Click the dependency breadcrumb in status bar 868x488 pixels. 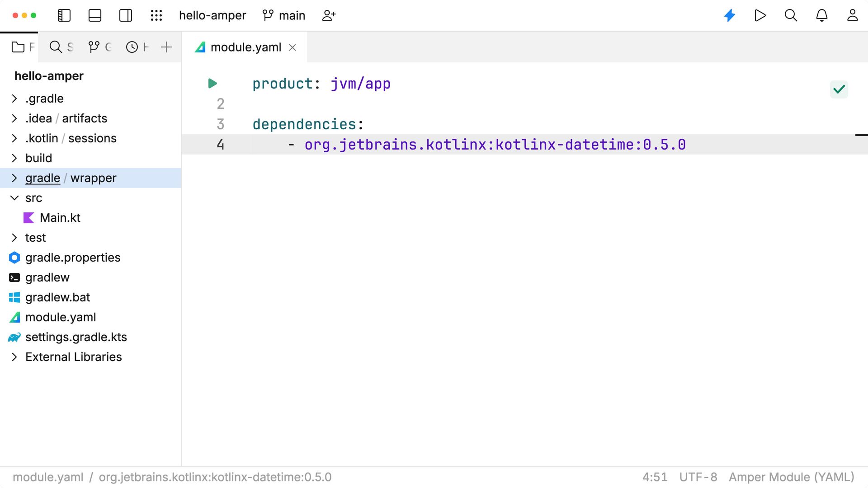pyautogui.click(x=215, y=477)
